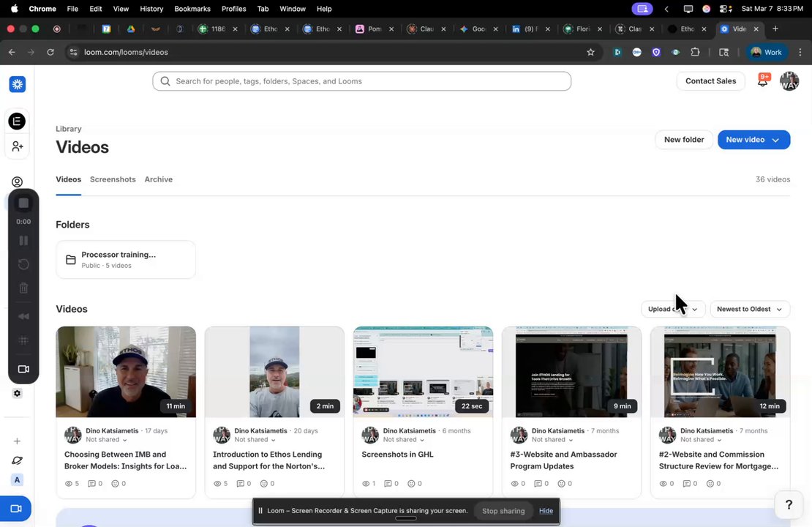
Task: Expand the New video dropdown
Action: [775, 140]
